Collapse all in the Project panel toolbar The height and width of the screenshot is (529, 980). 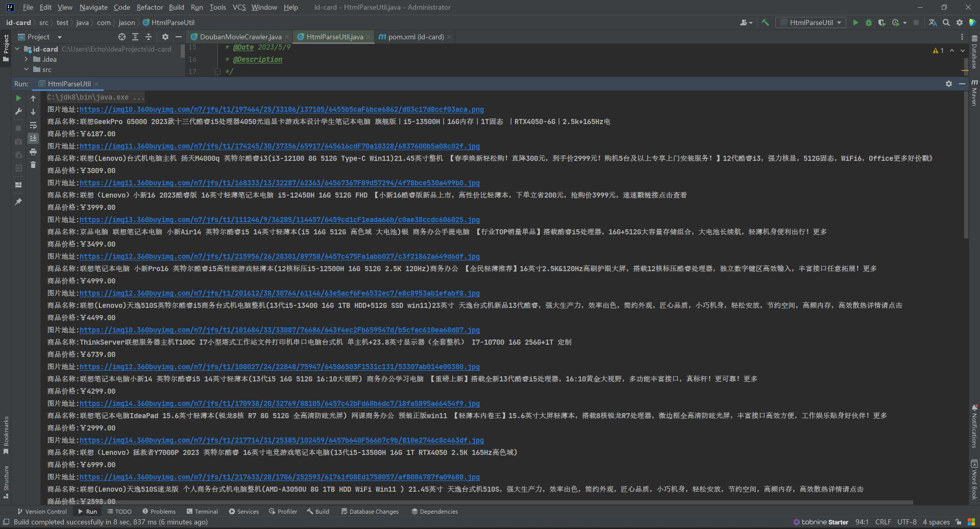[x=149, y=37]
